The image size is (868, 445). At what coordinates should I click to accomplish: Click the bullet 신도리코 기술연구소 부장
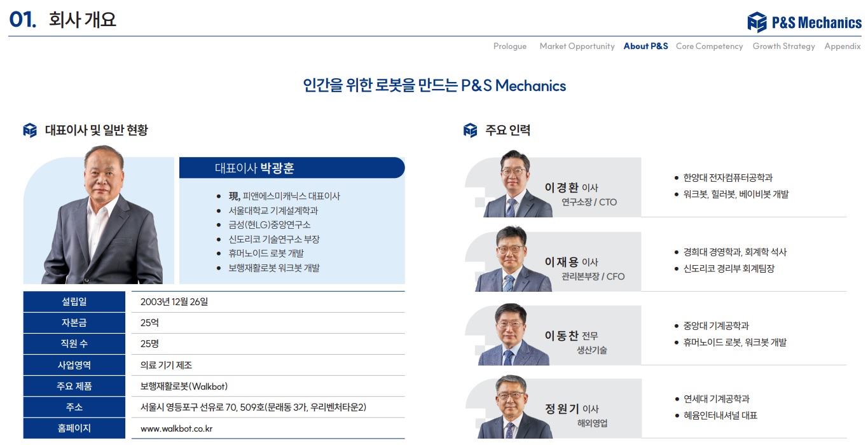pos(274,239)
